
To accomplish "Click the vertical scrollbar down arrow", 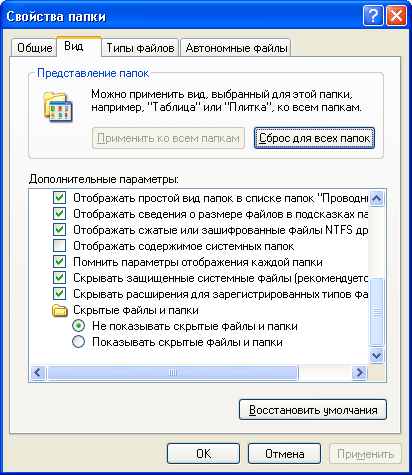I will click(x=377, y=355).
